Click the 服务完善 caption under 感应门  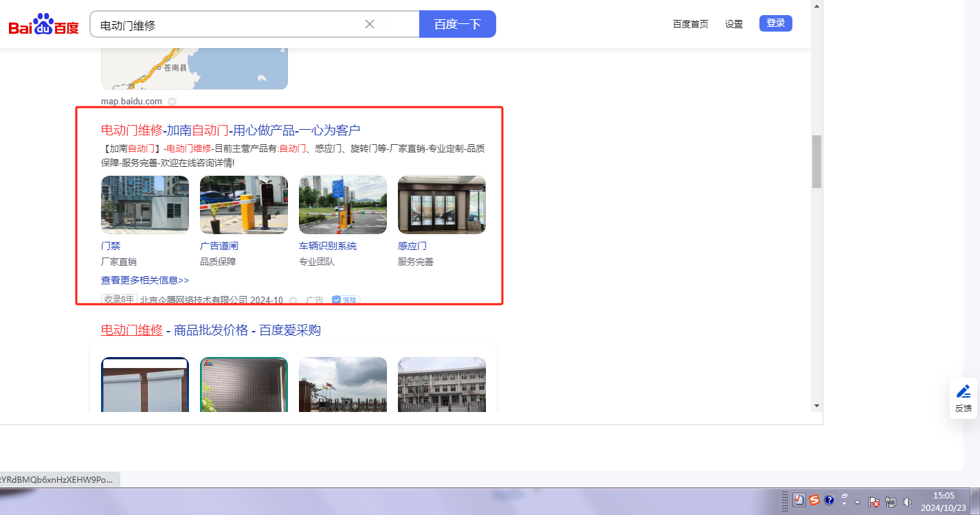[416, 262]
